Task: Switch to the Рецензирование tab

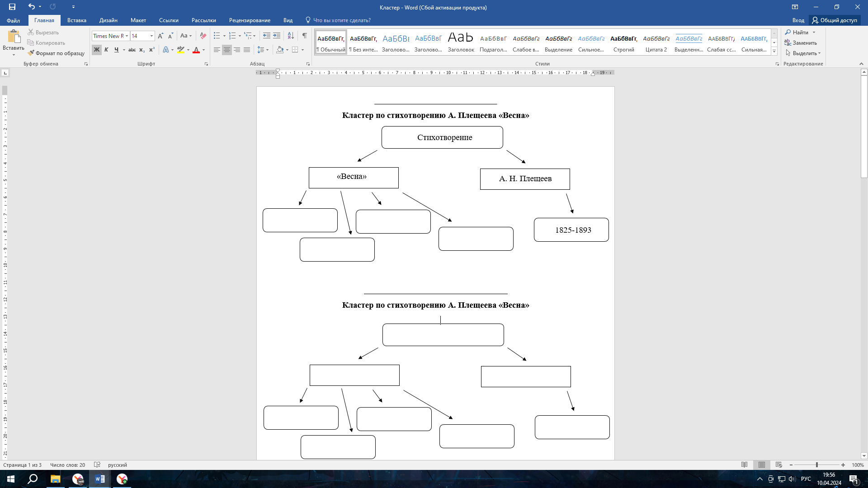Action: coord(250,20)
